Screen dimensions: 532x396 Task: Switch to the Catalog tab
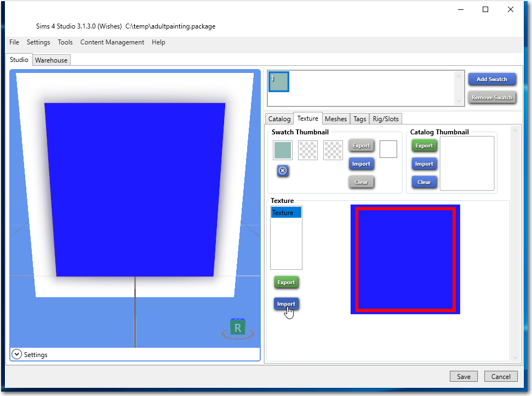(x=279, y=119)
